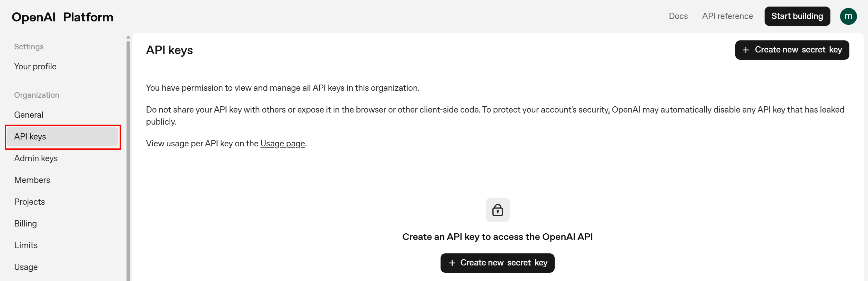
Task: Open the Admin keys section
Action: point(36,158)
